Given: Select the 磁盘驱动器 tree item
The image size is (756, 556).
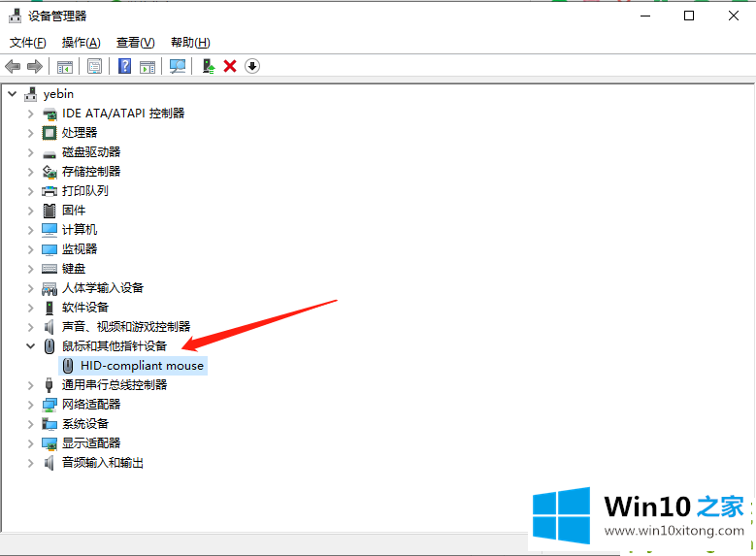Looking at the screenshot, I should pyautogui.click(x=91, y=152).
